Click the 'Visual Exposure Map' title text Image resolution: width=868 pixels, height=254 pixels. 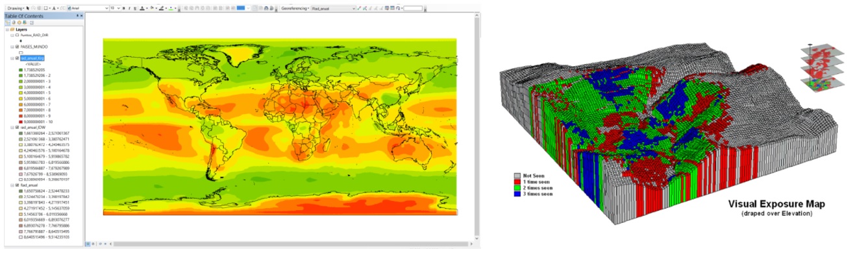[x=776, y=205]
